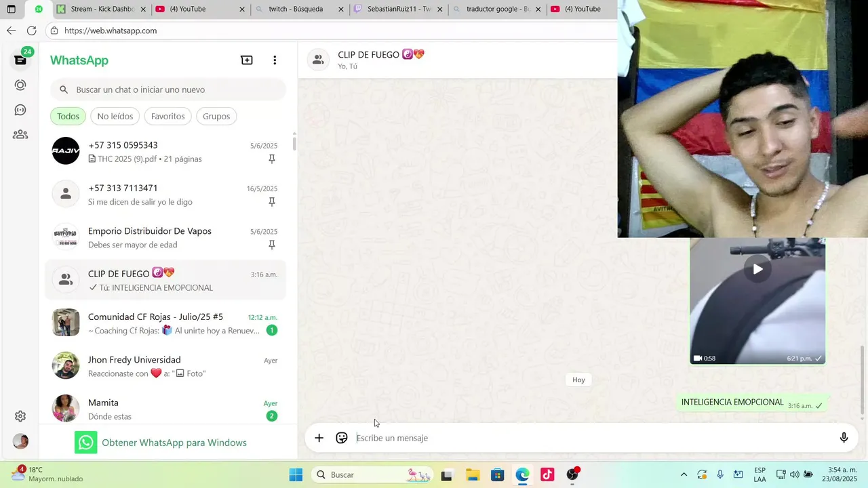Open Emporio Distribuidor De Vapos chat
This screenshot has width=868, height=488.
pyautogui.click(x=165, y=237)
